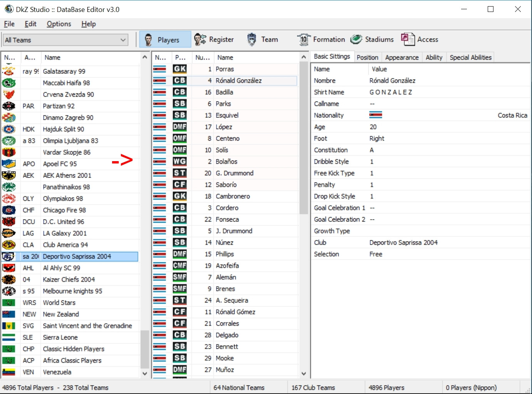Click team list scroll down arrow
The width and height of the screenshot is (532, 394).
(x=145, y=373)
